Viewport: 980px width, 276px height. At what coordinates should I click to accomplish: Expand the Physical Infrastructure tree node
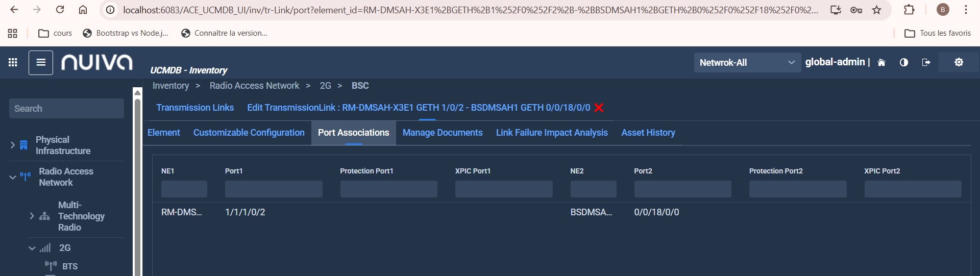[x=13, y=145]
